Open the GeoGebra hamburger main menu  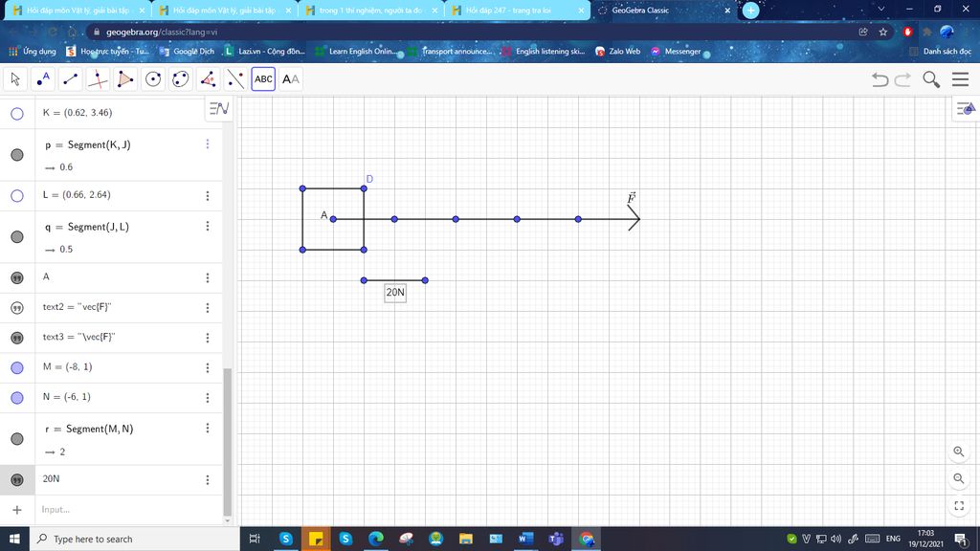(960, 79)
